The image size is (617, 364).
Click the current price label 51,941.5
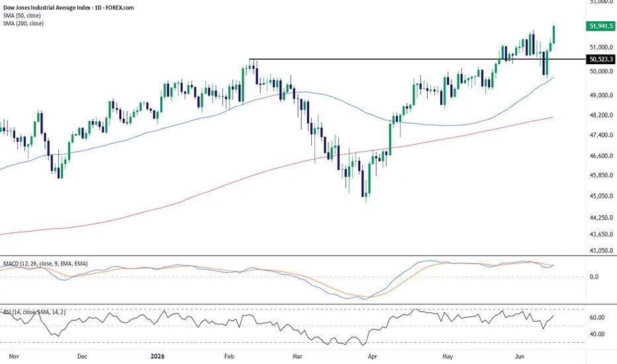pyautogui.click(x=601, y=26)
